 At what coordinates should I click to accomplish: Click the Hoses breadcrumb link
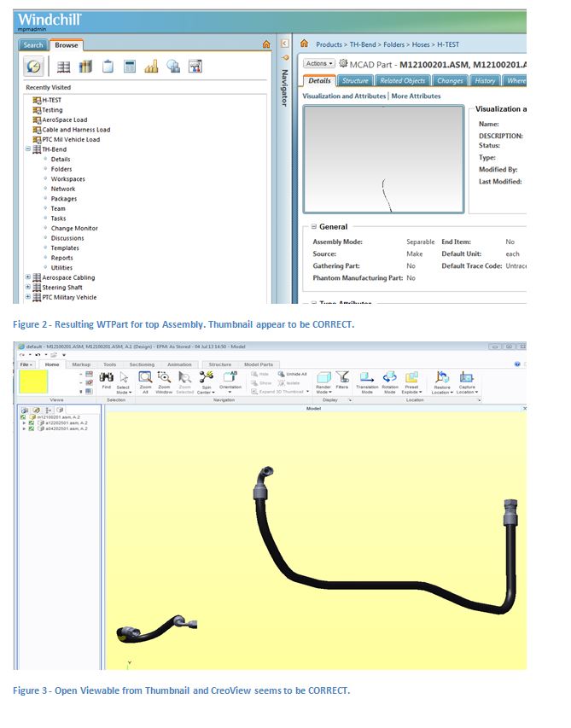[421, 44]
